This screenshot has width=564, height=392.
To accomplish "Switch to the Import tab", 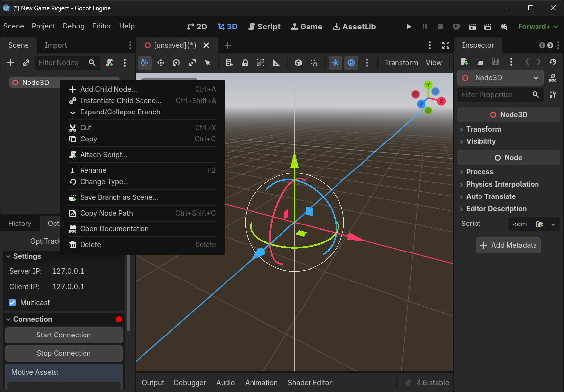I will click(x=55, y=45).
